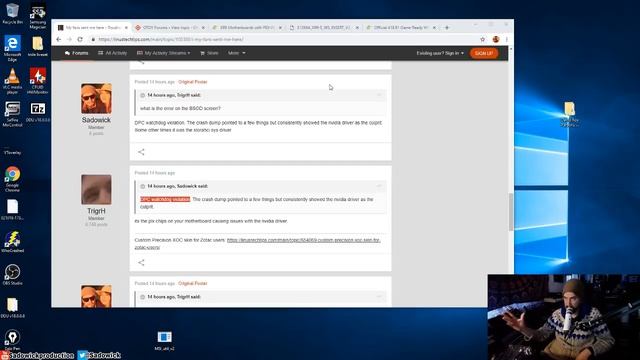Viewport: 640px width, 360px height.
Task: Expand My Activity Streams dropdown
Action: click(x=163, y=53)
